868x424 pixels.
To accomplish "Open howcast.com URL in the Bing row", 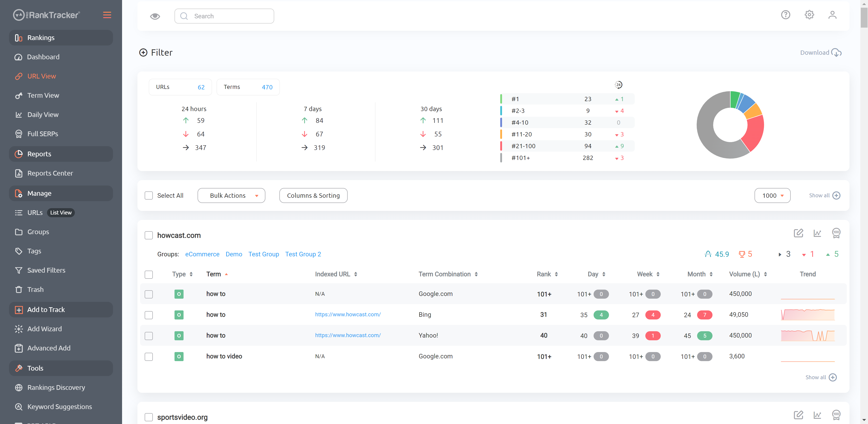I will click(348, 314).
